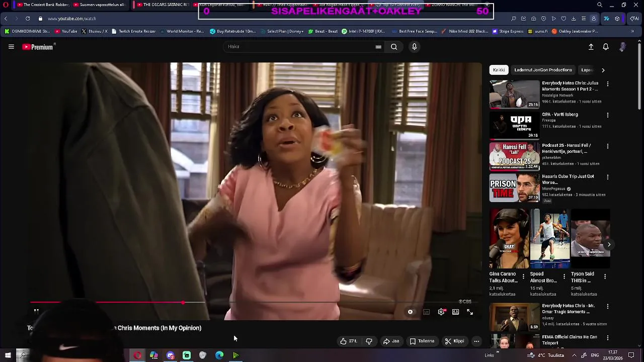
Task: Open Everybody Hates Chris Julius Moments thumbnail
Action: [514, 94]
